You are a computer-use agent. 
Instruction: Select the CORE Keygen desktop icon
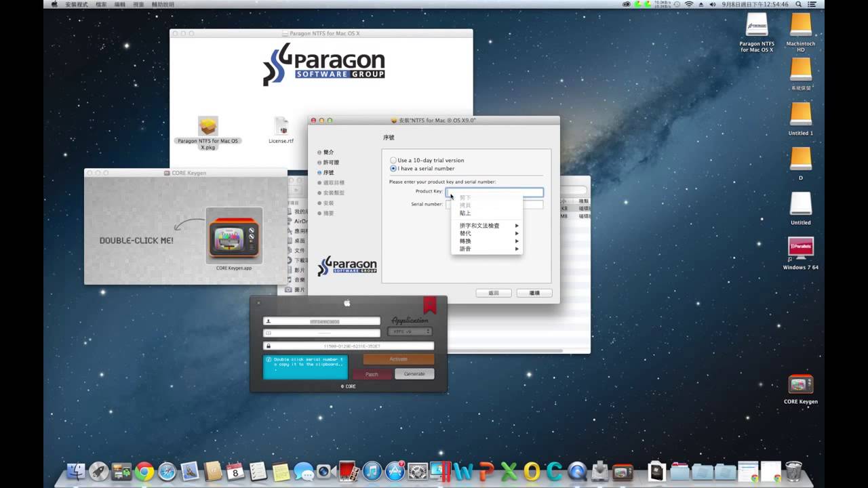[x=801, y=384]
